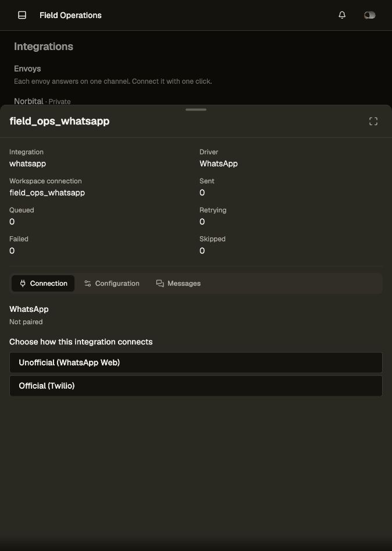Click the Each envoy answers description text
Image resolution: width=392 pixels, height=551 pixels.
point(113,81)
